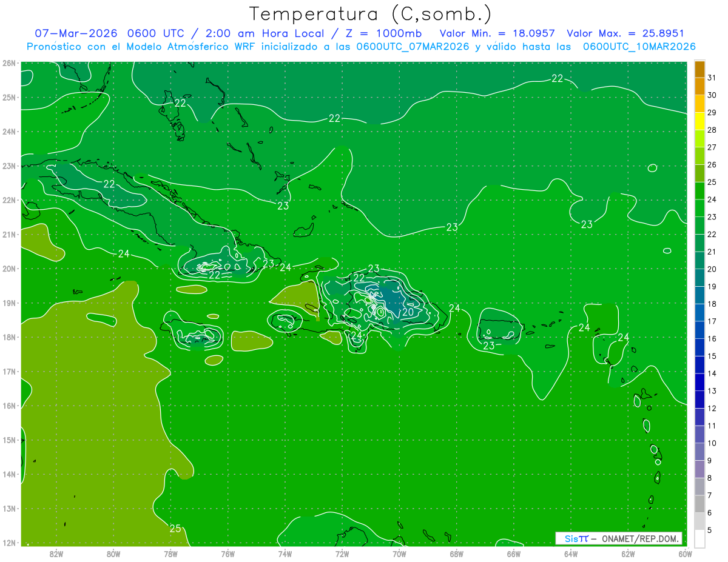Click the Z = 1000mb pressure level text
Viewport: 728px width, 562px height.
pyautogui.click(x=383, y=33)
